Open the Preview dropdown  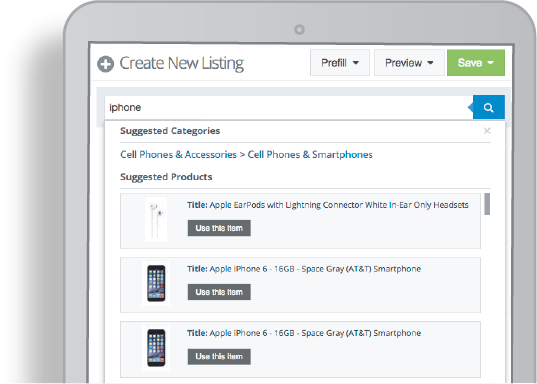coord(409,63)
